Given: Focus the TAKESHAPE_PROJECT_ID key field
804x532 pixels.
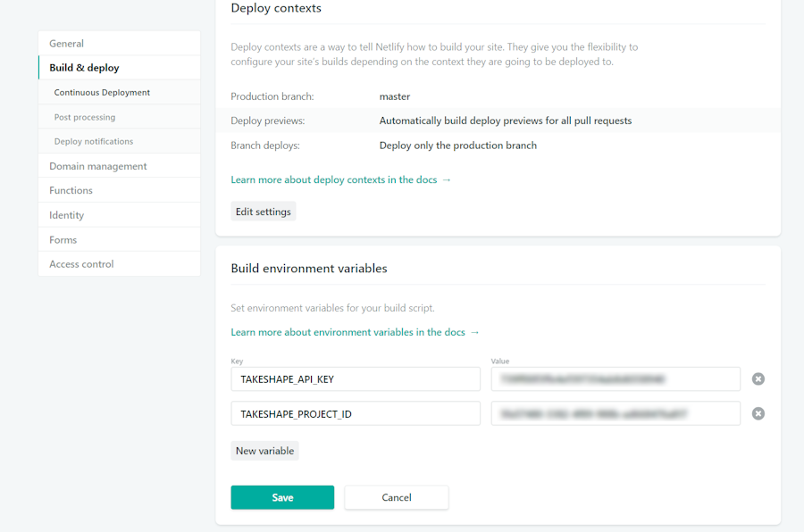Looking at the screenshot, I should tap(356, 413).
